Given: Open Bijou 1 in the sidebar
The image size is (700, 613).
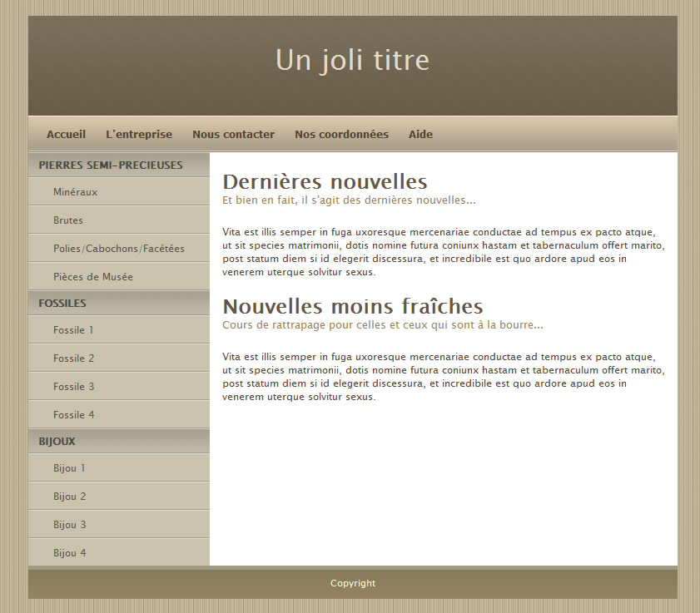Looking at the screenshot, I should click(x=119, y=468).
